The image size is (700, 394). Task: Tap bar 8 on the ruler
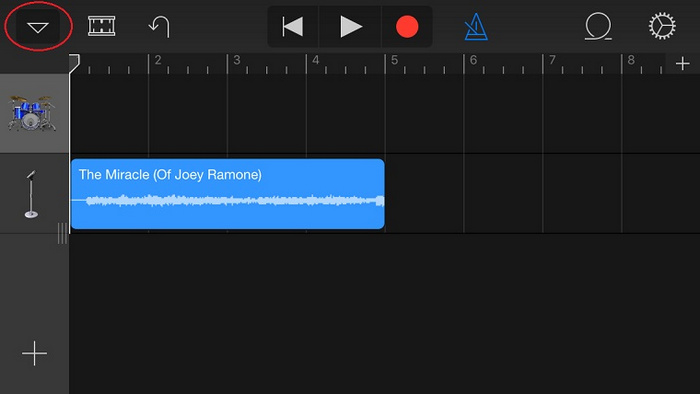pos(631,60)
